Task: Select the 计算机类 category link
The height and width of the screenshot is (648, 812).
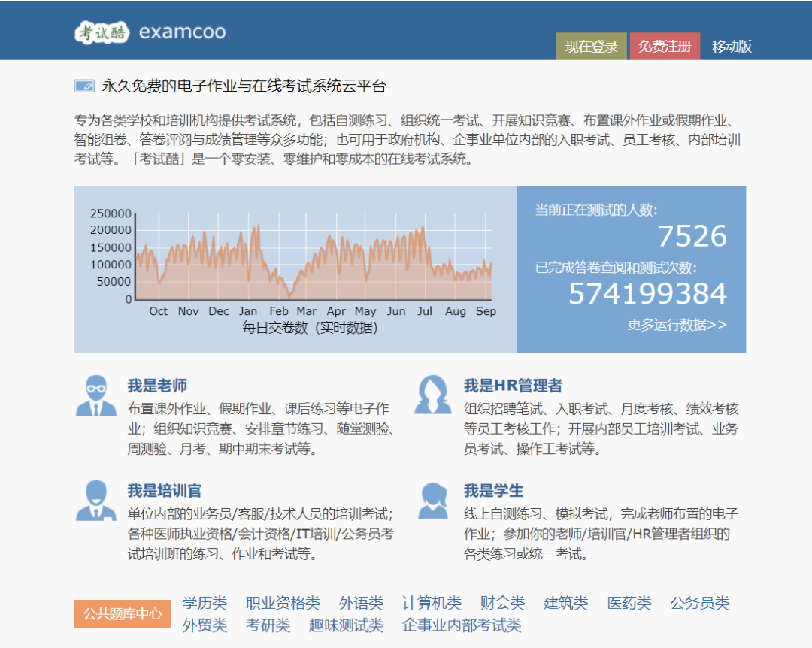Action: click(x=434, y=603)
